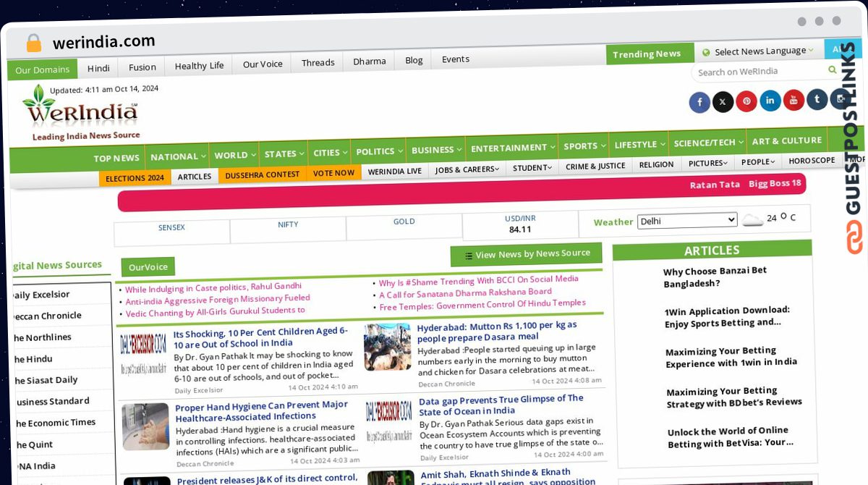Screen dimensions: 868x485
Task: Expand the LIFESTYLE menu
Action: (639, 144)
